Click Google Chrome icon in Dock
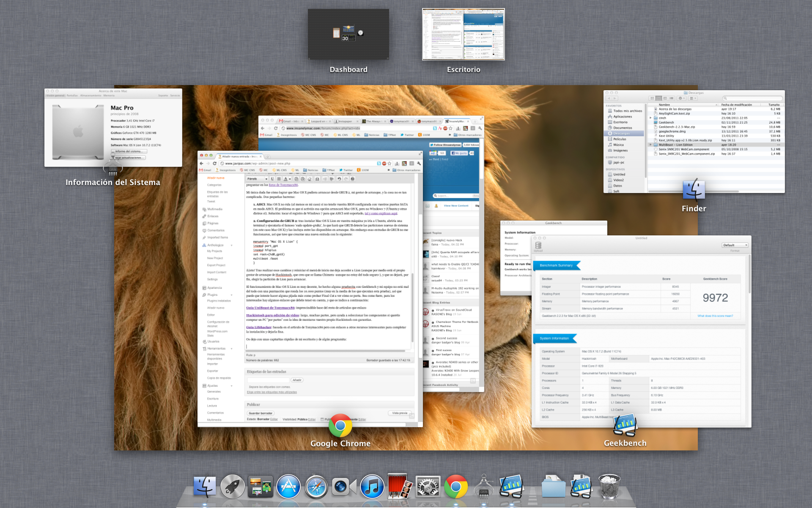 [456, 486]
